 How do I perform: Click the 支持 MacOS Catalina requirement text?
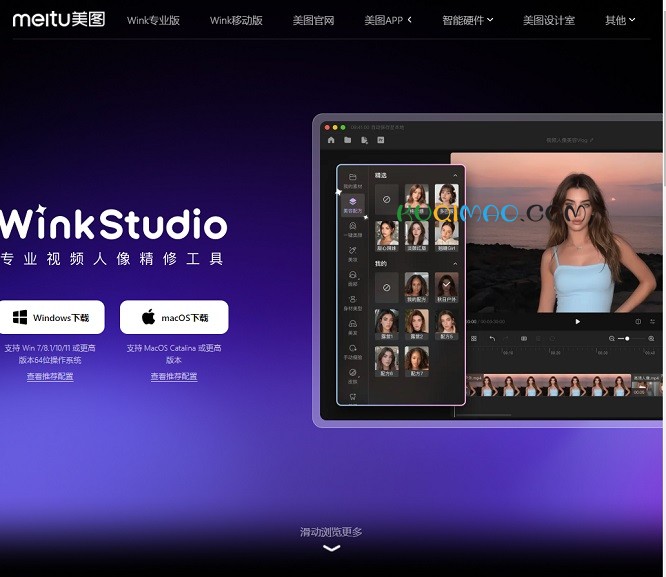point(174,354)
